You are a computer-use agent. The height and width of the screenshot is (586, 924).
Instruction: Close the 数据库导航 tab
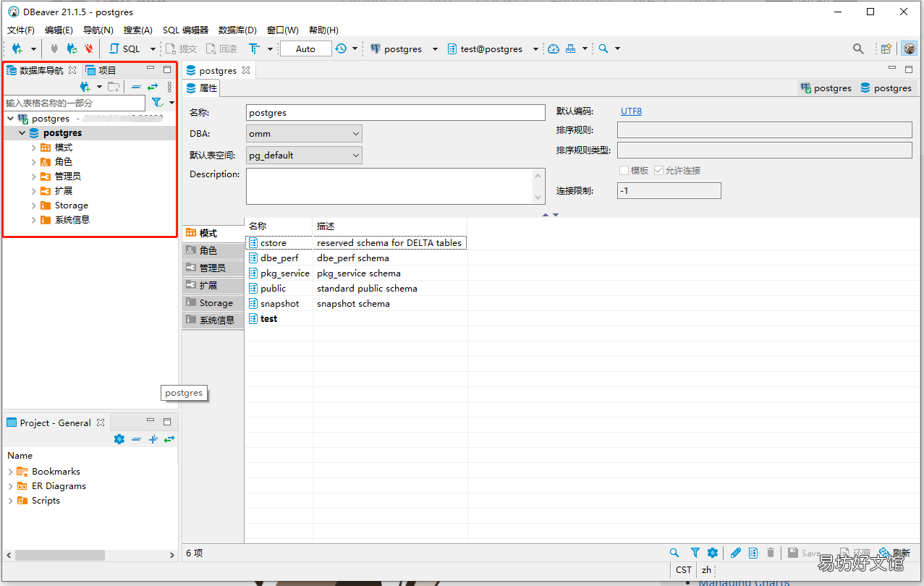tap(72, 70)
